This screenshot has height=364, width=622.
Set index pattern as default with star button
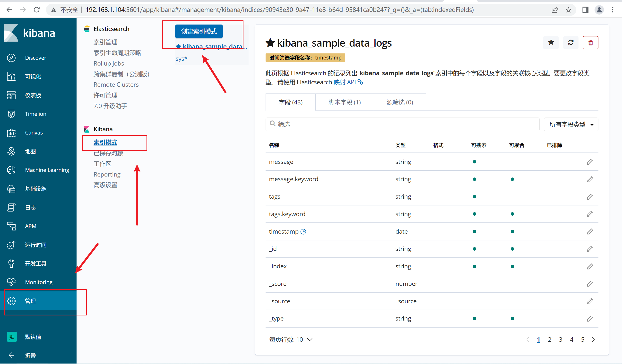click(x=551, y=42)
